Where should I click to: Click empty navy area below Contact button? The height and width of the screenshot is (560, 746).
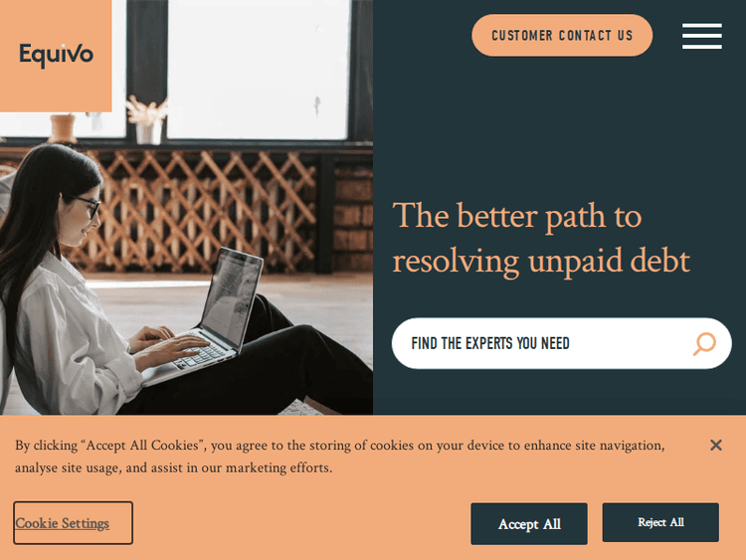click(x=559, y=123)
